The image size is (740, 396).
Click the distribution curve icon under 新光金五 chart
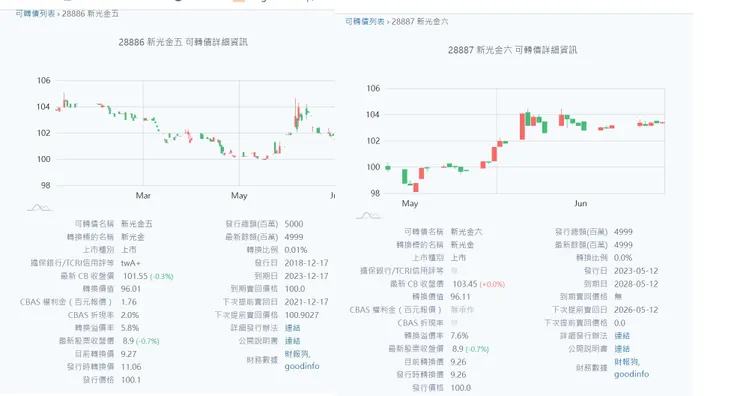coord(40,208)
